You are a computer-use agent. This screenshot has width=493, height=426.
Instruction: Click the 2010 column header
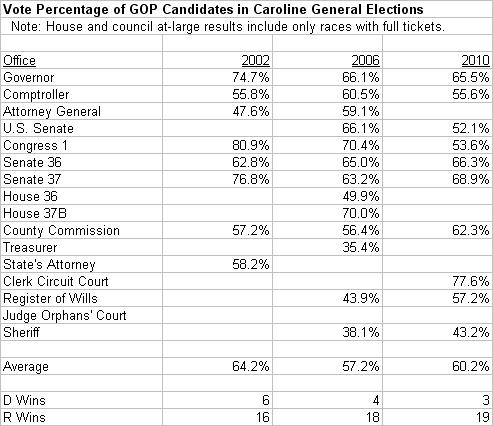[x=437, y=60]
